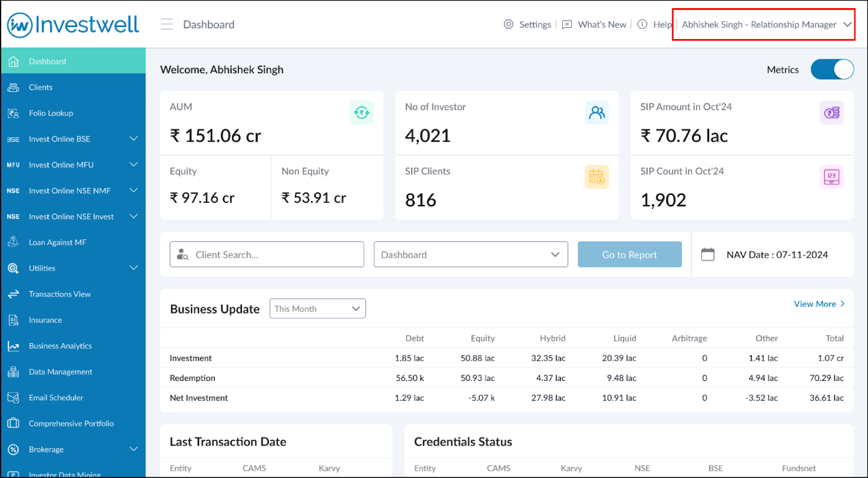The height and width of the screenshot is (478, 868).
Task: Click the Clients people icon
Action: point(14,87)
